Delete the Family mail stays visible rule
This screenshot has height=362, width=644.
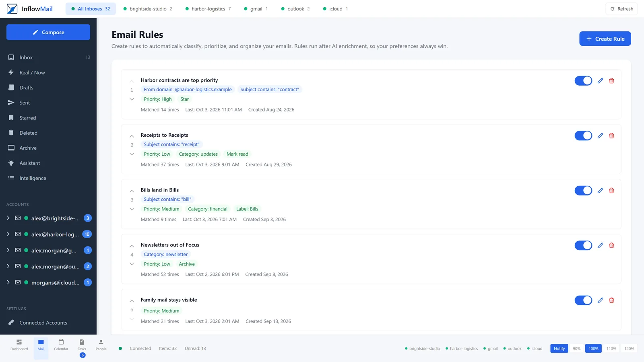pos(611,300)
